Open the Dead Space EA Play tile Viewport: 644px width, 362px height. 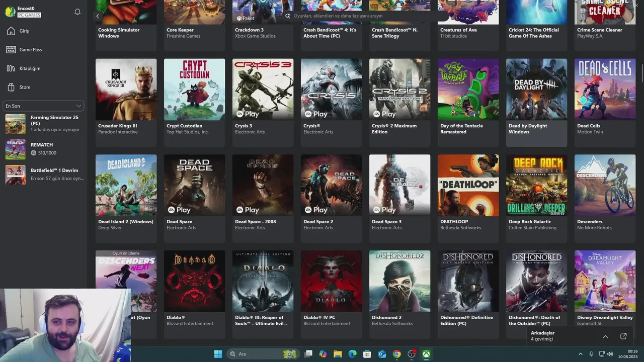(194, 199)
